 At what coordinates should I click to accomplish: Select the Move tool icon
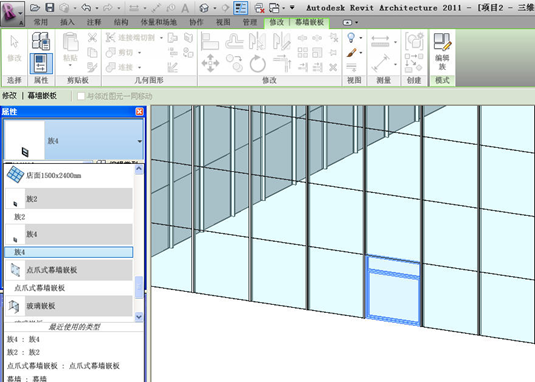tap(210, 63)
